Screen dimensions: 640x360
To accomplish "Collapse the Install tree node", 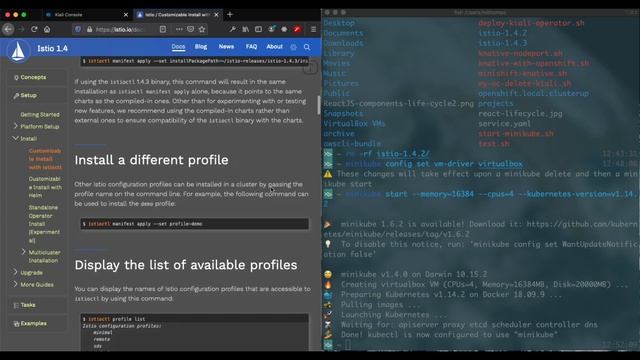I will [x=16, y=138].
